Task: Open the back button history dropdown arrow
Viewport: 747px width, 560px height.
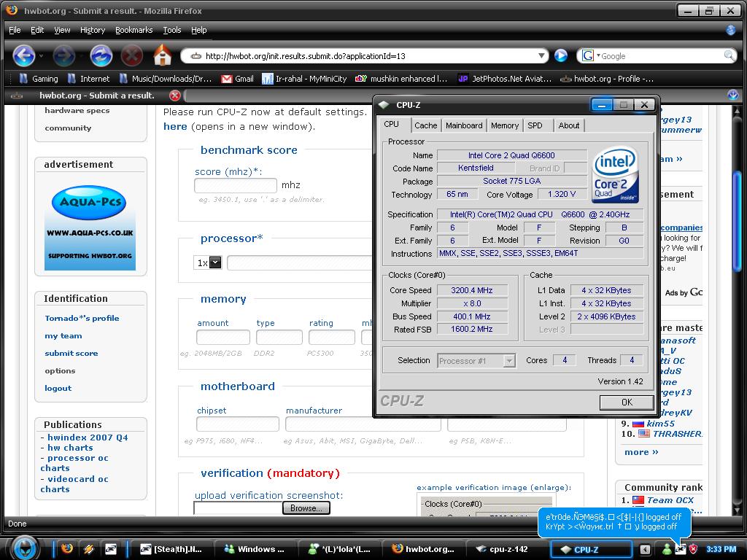Action: pos(41,55)
